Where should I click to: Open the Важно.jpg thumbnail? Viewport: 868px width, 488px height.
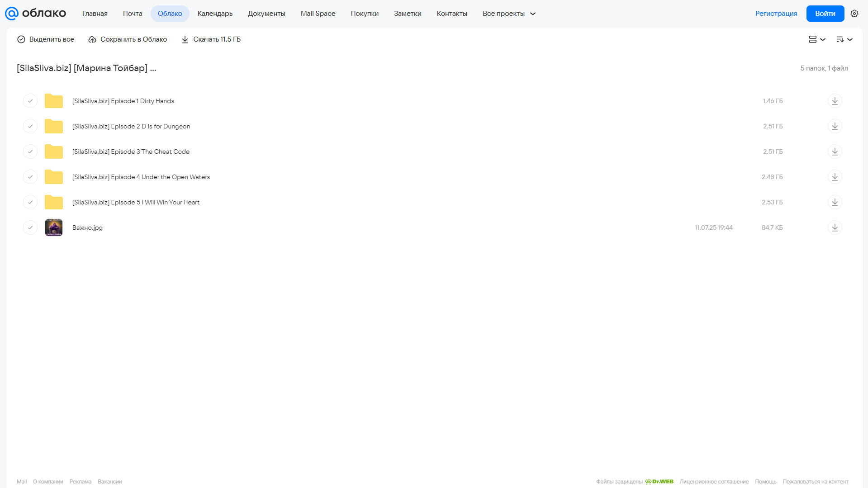coord(54,227)
